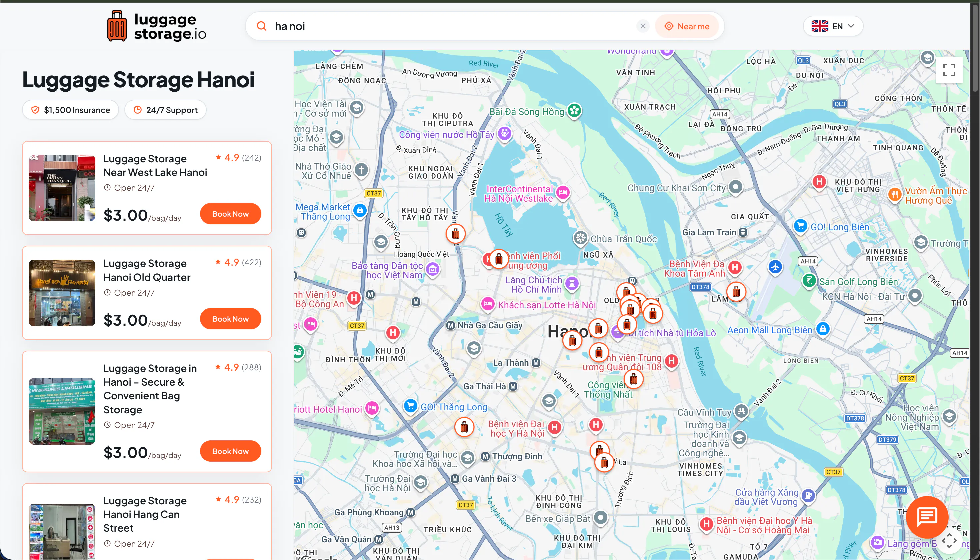The width and height of the screenshot is (980, 560).
Task: Click the Near me button
Action: [687, 26]
